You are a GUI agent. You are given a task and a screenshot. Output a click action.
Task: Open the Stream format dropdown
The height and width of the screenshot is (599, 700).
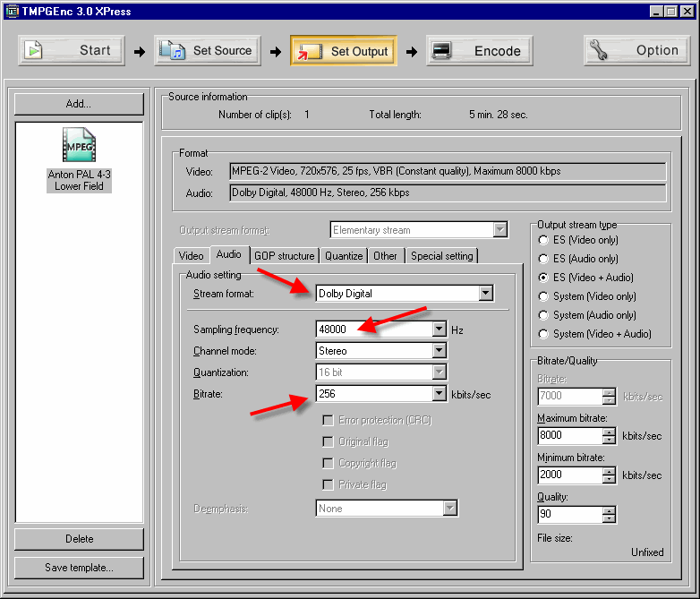[x=486, y=294]
